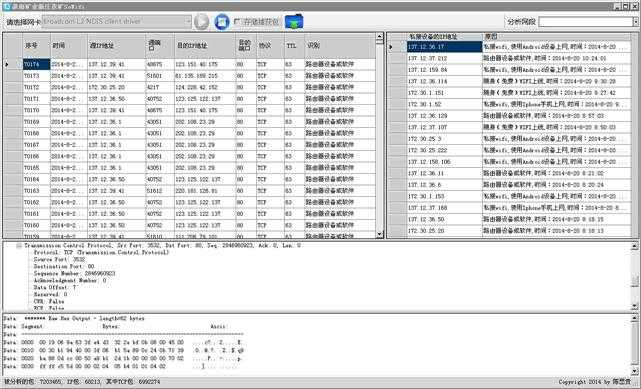641x389 pixels.
Task: Click the blue round stop capture button
Action: tap(222, 22)
